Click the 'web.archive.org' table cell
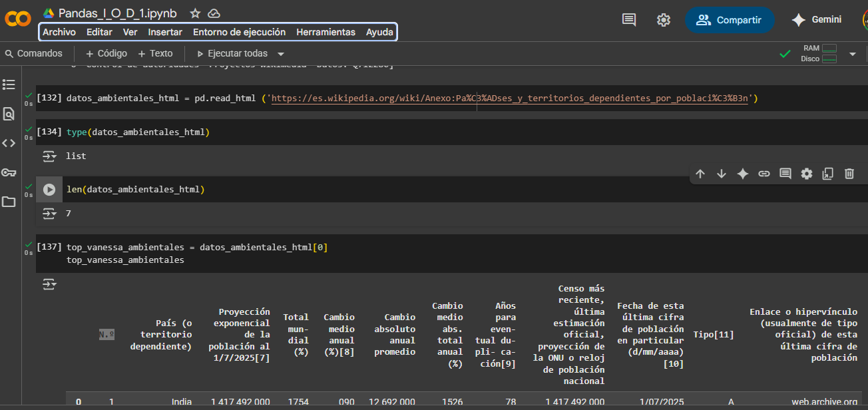This screenshot has width=868, height=410. pos(825,402)
